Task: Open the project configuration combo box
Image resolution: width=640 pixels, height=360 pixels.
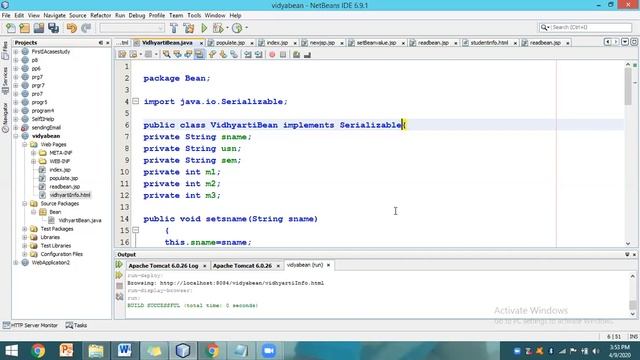Action: (x=132, y=28)
